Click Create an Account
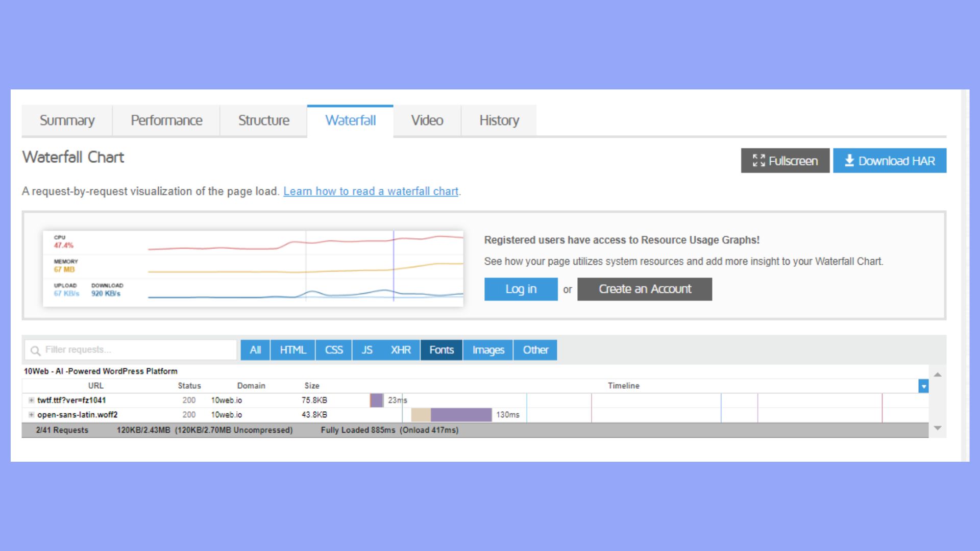This screenshot has width=980, height=551. tap(645, 289)
